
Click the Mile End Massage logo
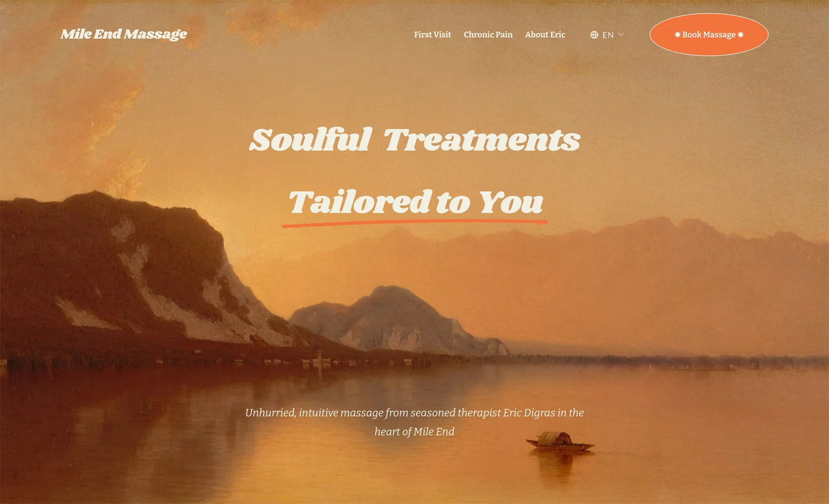coord(124,34)
